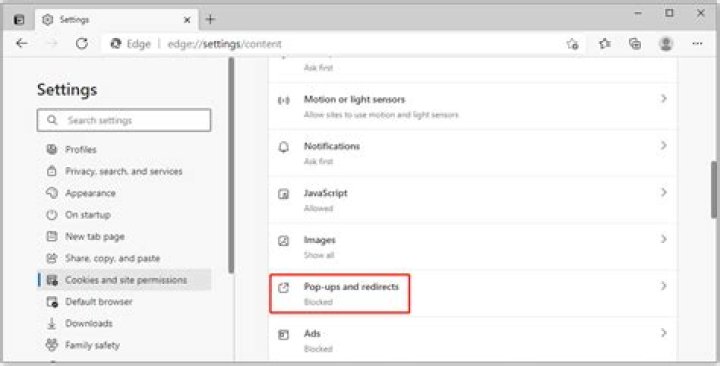720x366 pixels.
Task: Open the Collections icon in toolbar
Action: (x=635, y=44)
